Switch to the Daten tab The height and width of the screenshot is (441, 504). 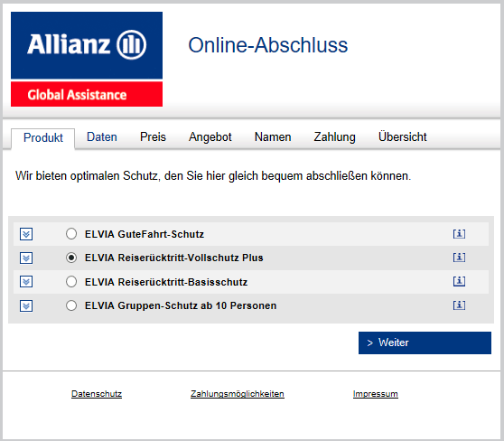click(102, 137)
